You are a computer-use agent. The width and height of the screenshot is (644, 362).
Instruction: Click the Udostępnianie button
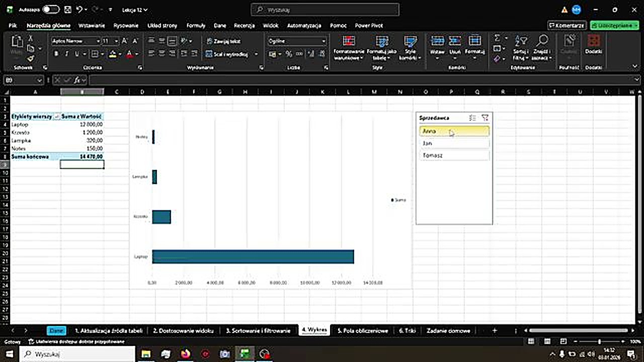[614, 25]
